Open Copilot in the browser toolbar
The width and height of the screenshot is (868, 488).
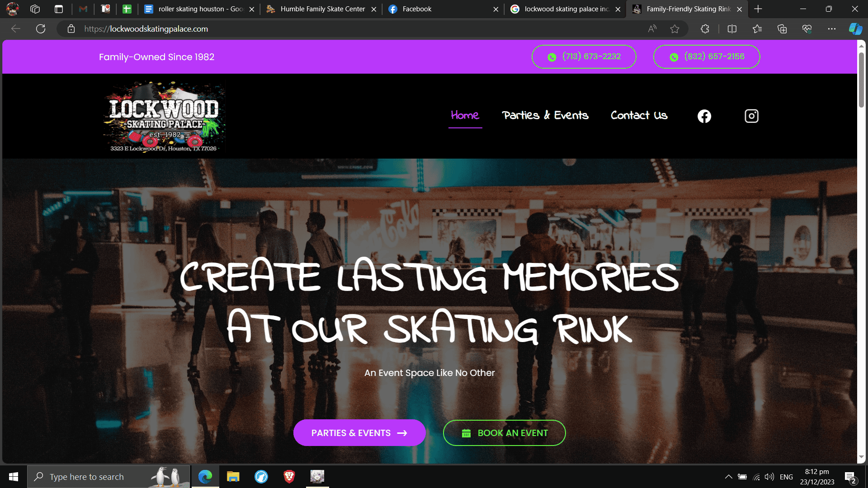point(854,28)
